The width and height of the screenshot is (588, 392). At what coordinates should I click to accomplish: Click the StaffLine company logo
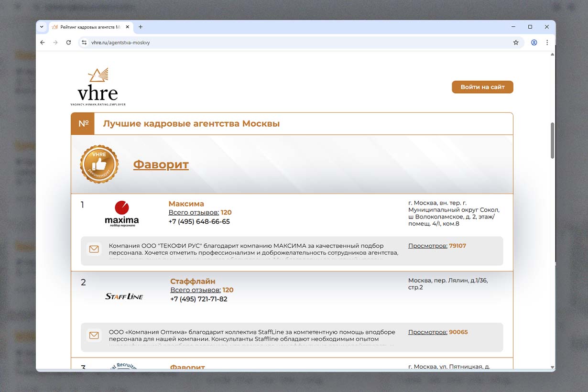(x=124, y=296)
